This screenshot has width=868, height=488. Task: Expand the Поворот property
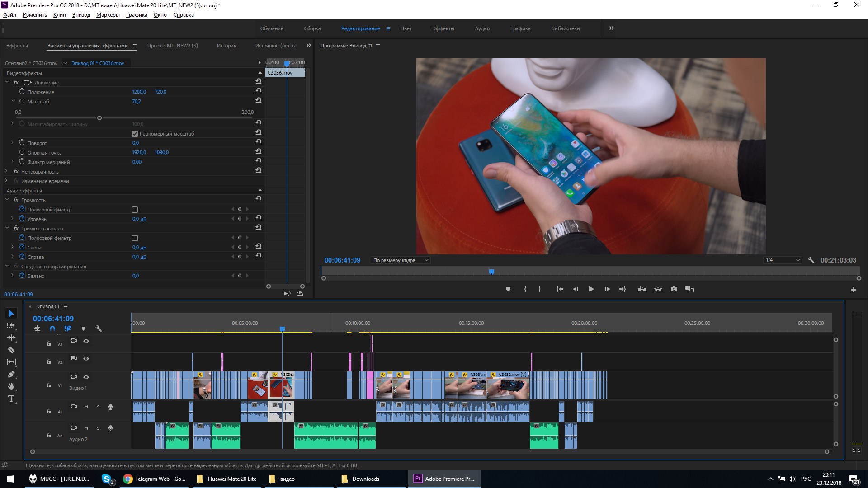[13, 142]
